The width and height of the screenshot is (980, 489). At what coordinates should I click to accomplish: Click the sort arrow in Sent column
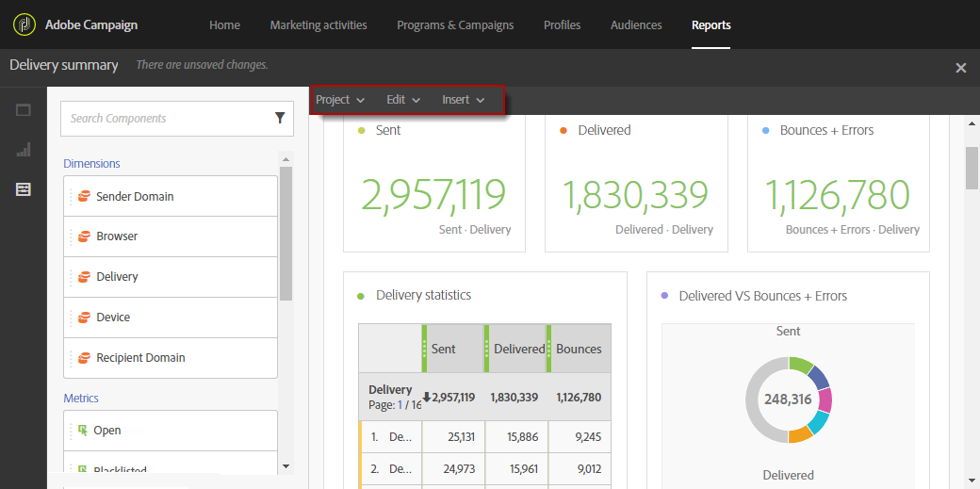coord(427,397)
